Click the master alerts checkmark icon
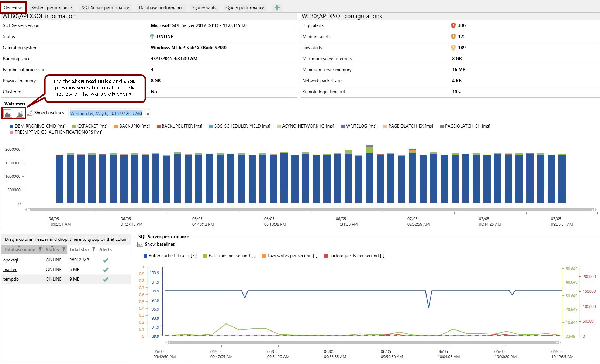600x364 pixels. [x=106, y=270]
